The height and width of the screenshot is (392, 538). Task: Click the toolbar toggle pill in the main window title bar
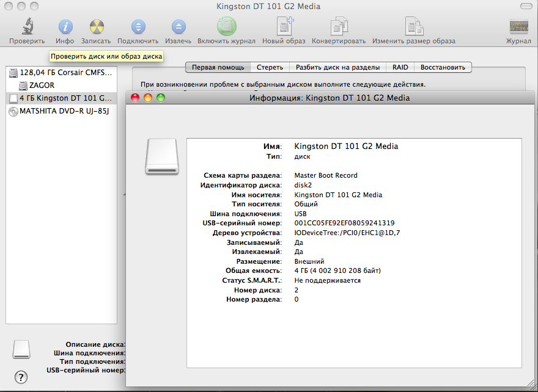[x=526, y=6]
